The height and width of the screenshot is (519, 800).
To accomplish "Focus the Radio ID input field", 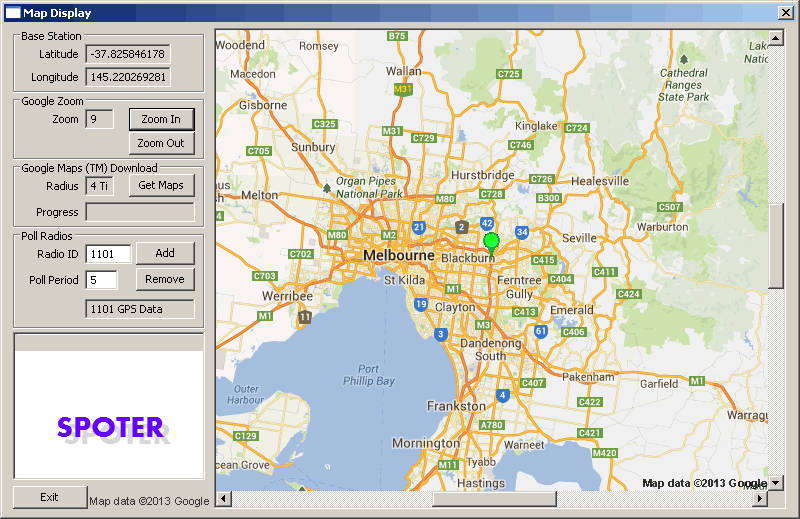I will pyautogui.click(x=108, y=254).
